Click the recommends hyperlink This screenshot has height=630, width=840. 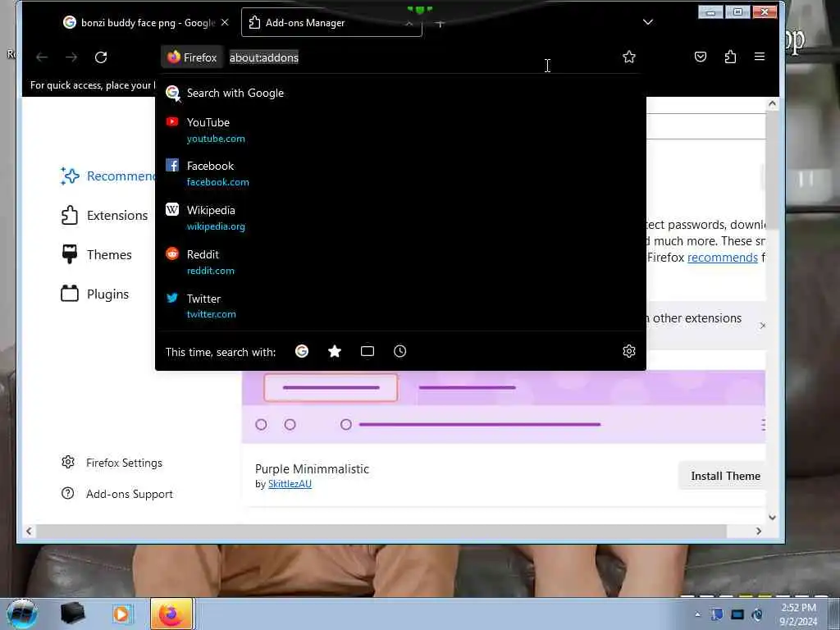(x=722, y=258)
